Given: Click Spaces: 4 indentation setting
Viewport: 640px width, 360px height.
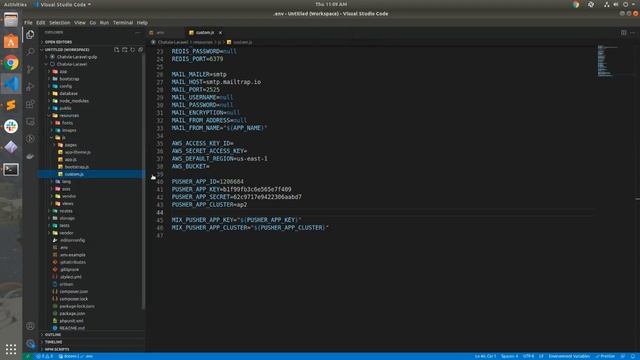Looking at the screenshot, I should (509, 356).
